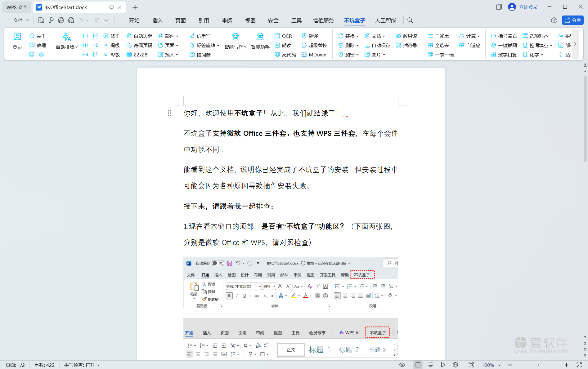Click 数学口算 math drill button
The image size is (588, 369).
(504, 55)
